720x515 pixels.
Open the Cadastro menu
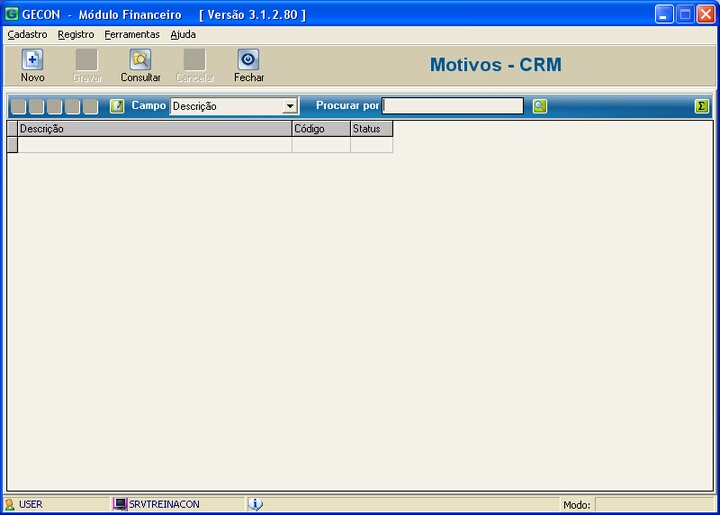pyautogui.click(x=27, y=34)
